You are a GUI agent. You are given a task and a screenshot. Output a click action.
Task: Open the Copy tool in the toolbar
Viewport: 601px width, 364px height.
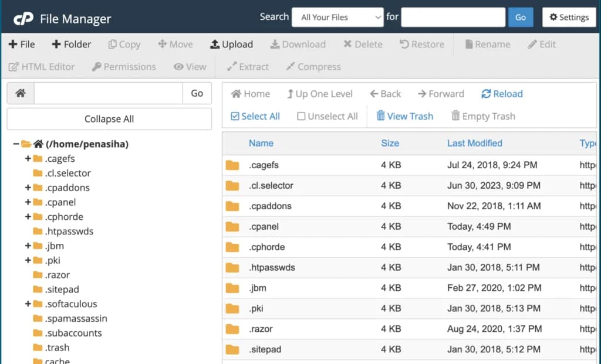tap(124, 44)
